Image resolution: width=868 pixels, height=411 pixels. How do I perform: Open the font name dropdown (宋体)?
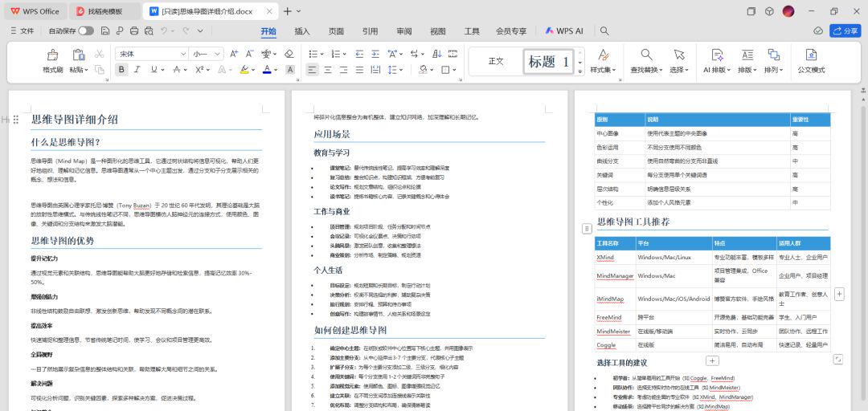(x=182, y=54)
